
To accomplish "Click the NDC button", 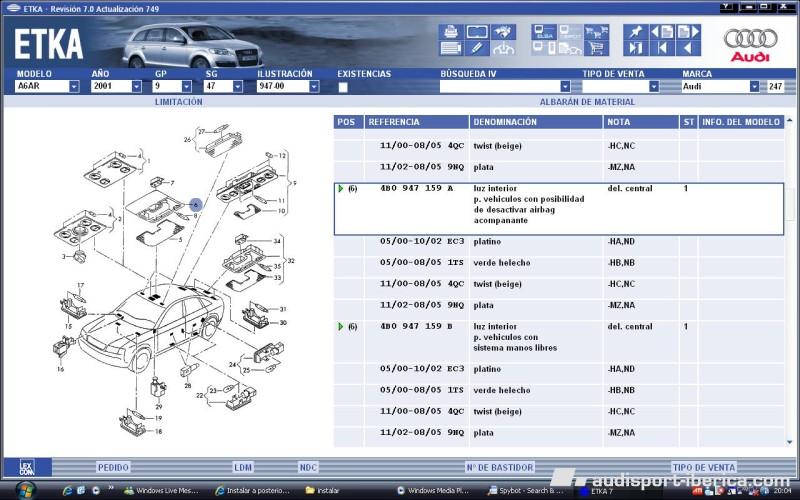I will (x=308, y=467).
